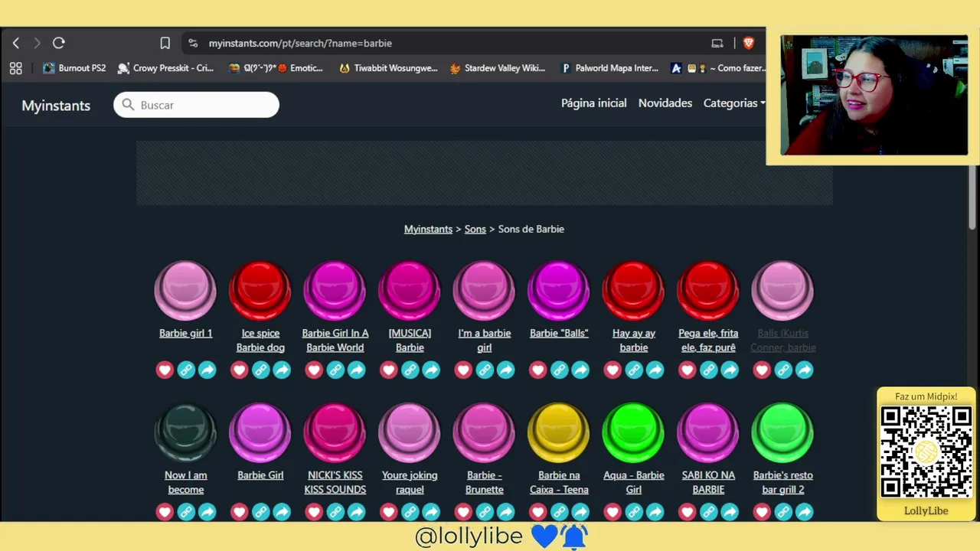Toggle heart for Barbie's resto bar grill 2

click(x=762, y=512)
